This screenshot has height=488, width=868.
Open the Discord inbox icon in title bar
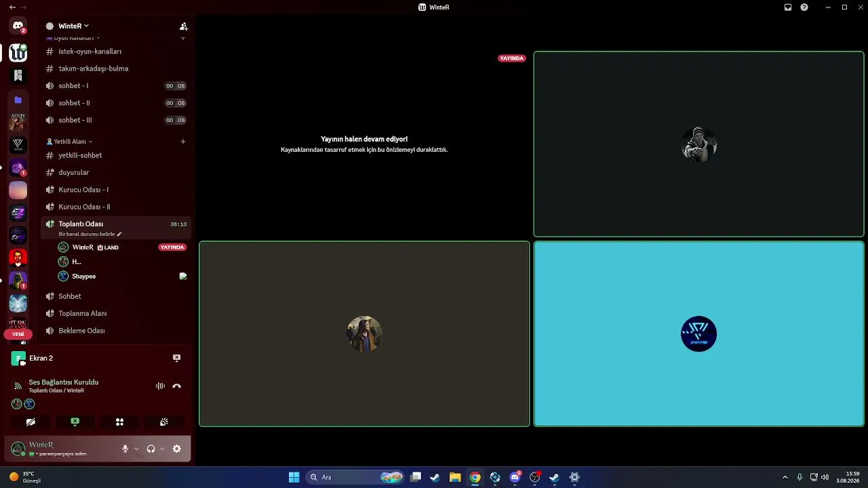(x=788, y=7)
